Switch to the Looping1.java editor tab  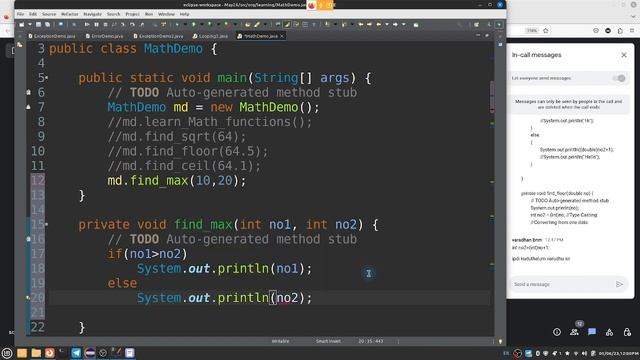click(x=210, y=36)
